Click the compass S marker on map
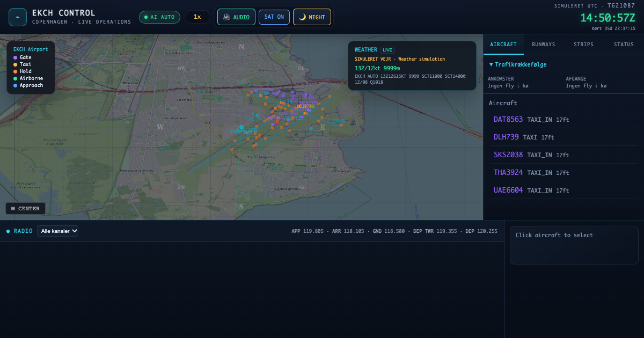The height and width of the screenshot is (338, 644). click(241, 207)
